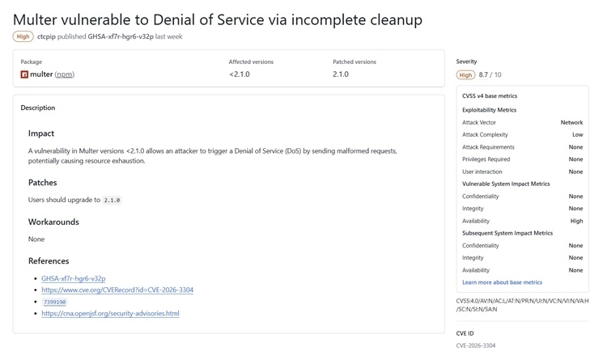This screenshot has width=607, height=364.
Task: Click the multer package name
Action: point(41,74)
